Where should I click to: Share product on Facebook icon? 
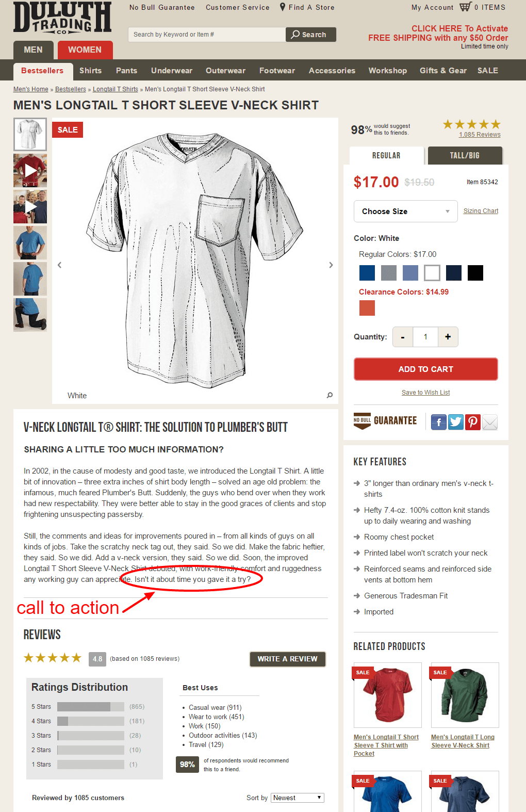click(439, 423)
